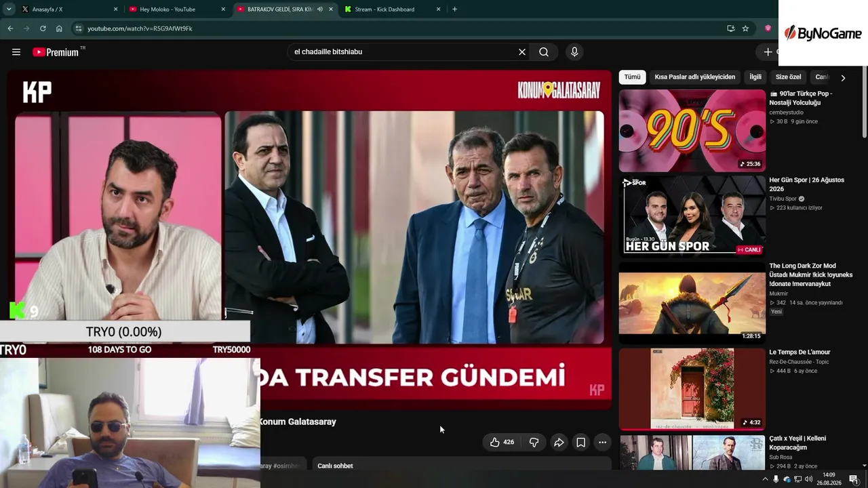Dislike the video with thumbs-down
This screenshot has height=488, width=868.
[534, 443]
